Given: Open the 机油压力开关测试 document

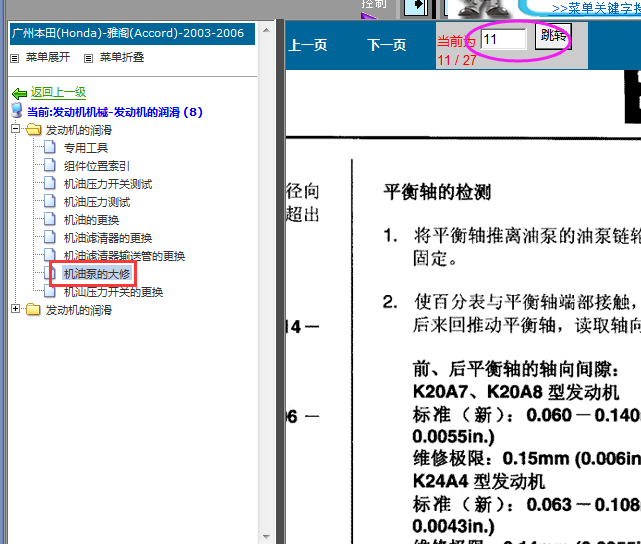Looking at the screenshot, I should tap(108, 184).
